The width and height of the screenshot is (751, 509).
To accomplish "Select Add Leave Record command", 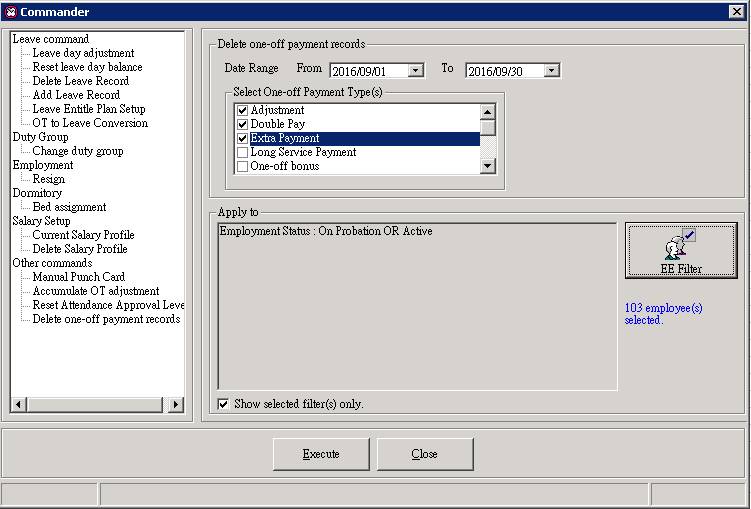I will click(x=76, y=95).
